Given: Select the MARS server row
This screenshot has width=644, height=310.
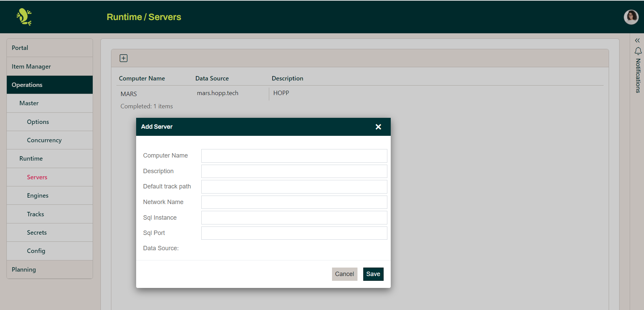Looking at the screenshot, I should 129,94.
